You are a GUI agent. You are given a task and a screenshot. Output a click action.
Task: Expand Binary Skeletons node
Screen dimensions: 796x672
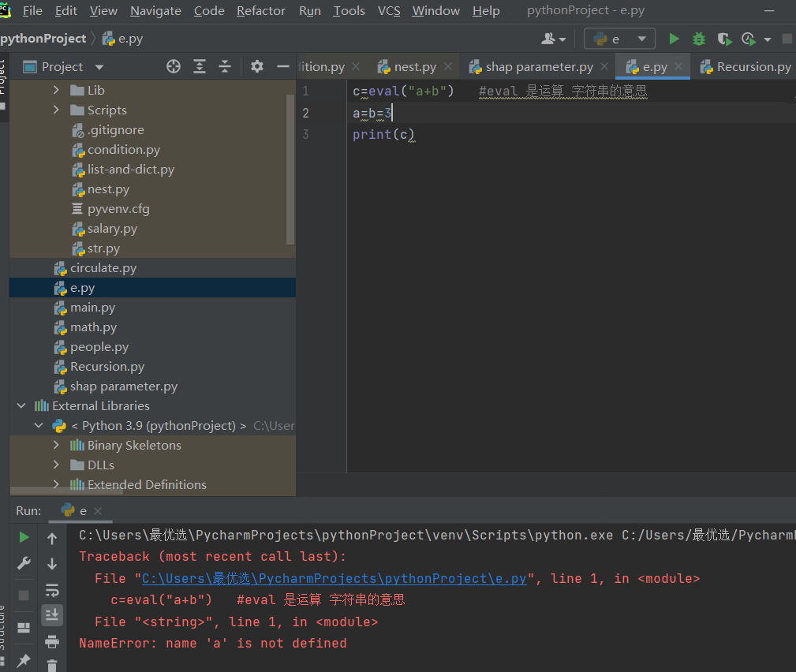click(x=56, y=445)
